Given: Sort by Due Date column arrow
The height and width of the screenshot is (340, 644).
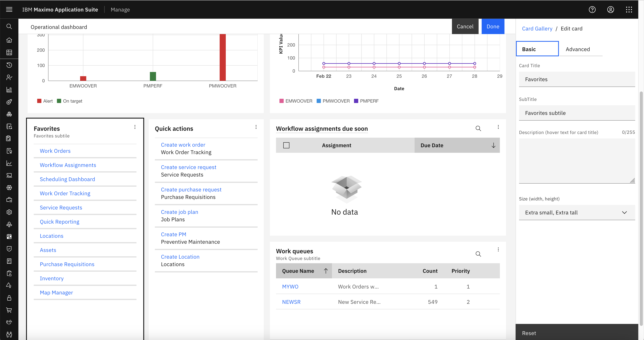Looking at the screenshot, I should pos(493,145).
